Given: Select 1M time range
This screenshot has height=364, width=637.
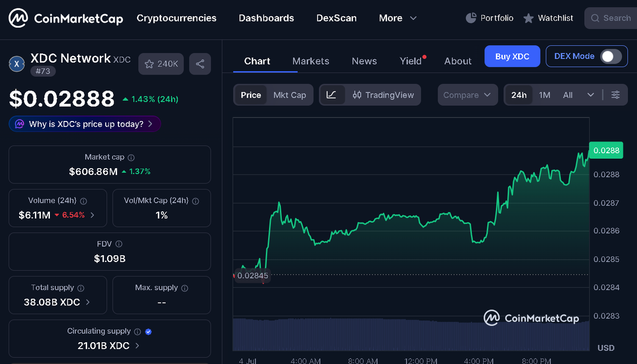Looking at the screenshot, I should click(545, 95).
